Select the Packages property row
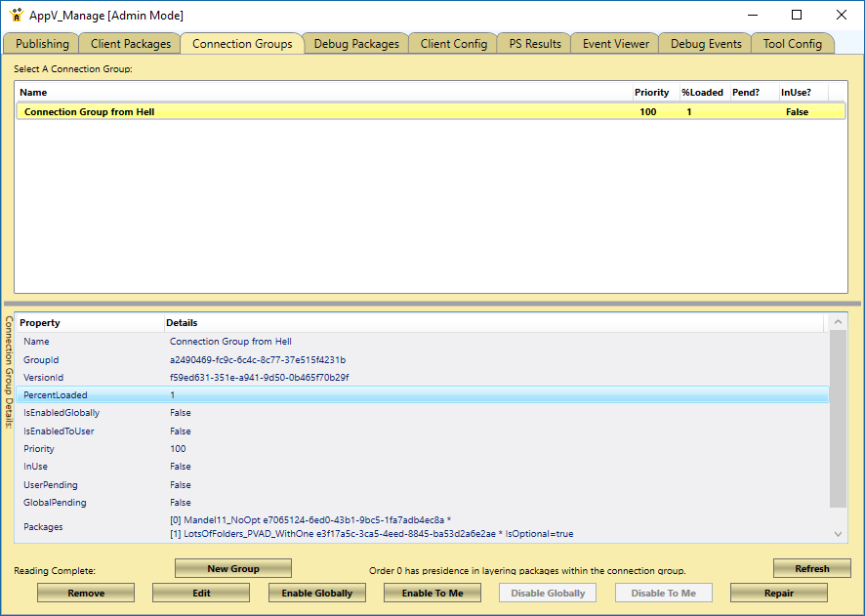Viewport: 865px width, 616px height. 423,526
